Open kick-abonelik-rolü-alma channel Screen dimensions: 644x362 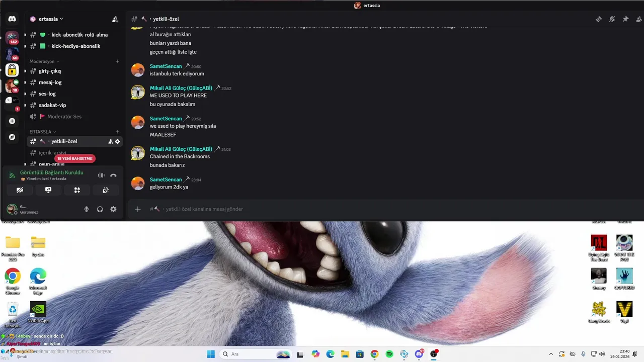tap(74, 35)
